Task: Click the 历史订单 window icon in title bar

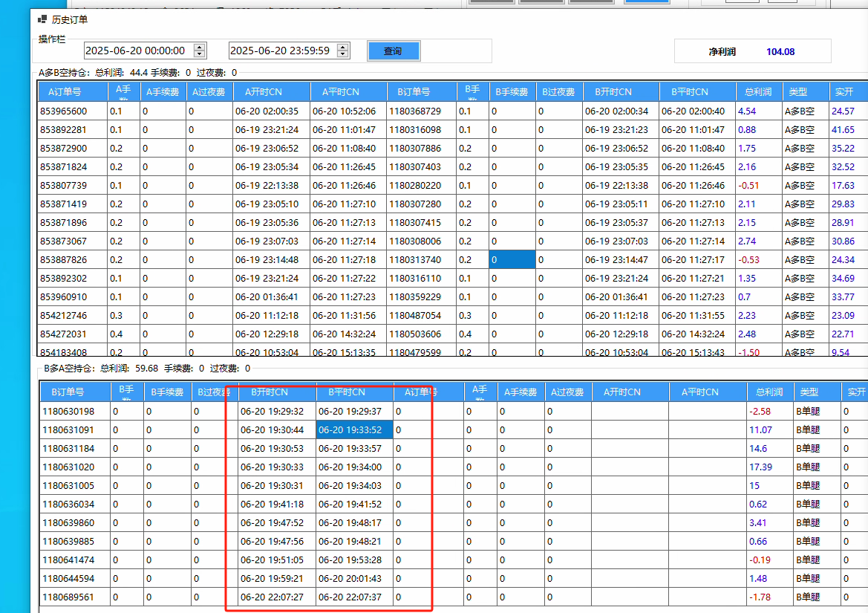Action: 42,19
